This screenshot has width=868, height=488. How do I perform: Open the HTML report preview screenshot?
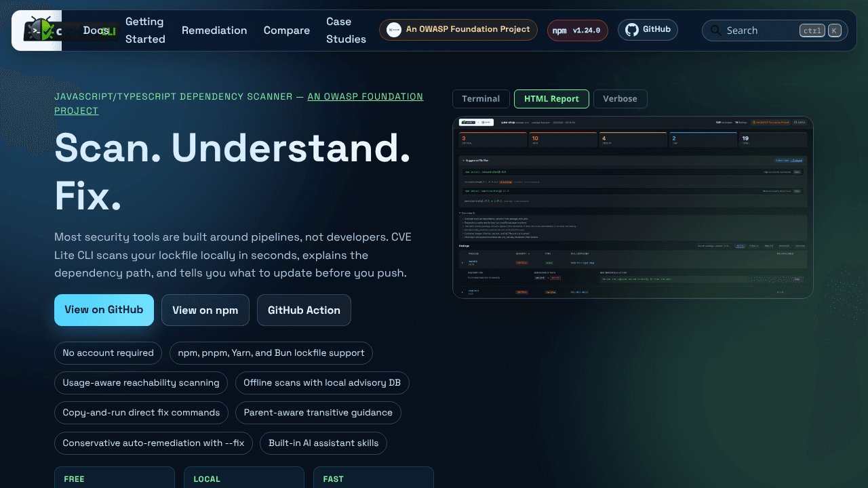tap(633, 207)
